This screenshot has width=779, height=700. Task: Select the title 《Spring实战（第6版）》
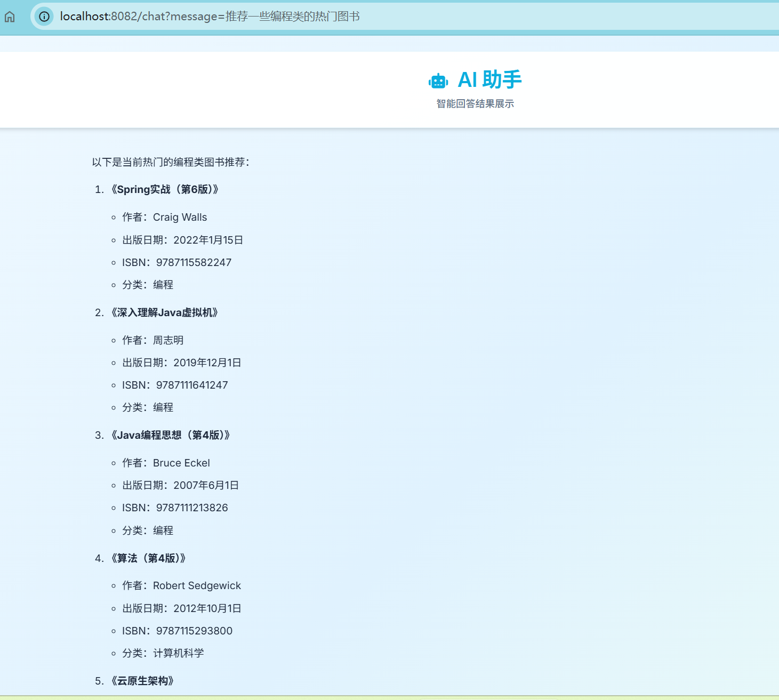(165, 189)
